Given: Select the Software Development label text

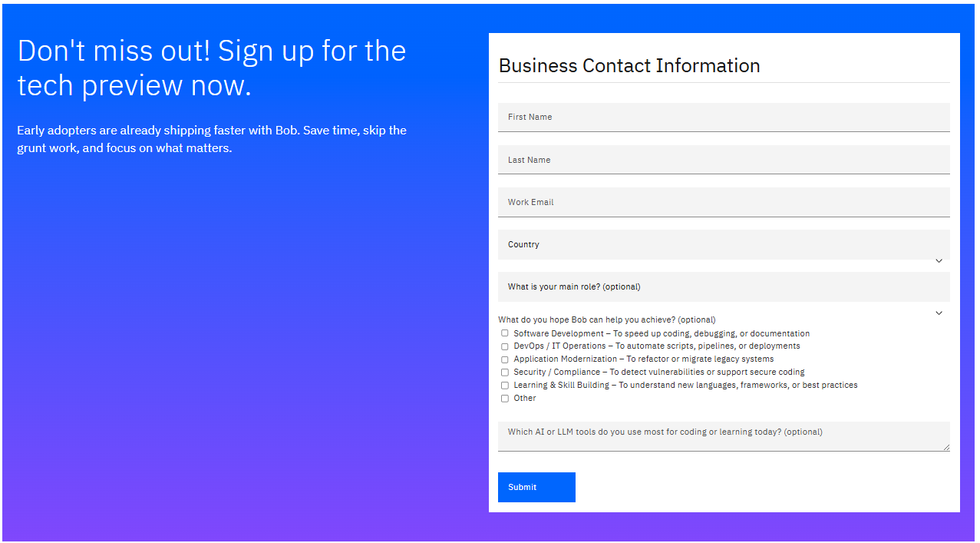Looking at the screenshot, I should (661, 333).
